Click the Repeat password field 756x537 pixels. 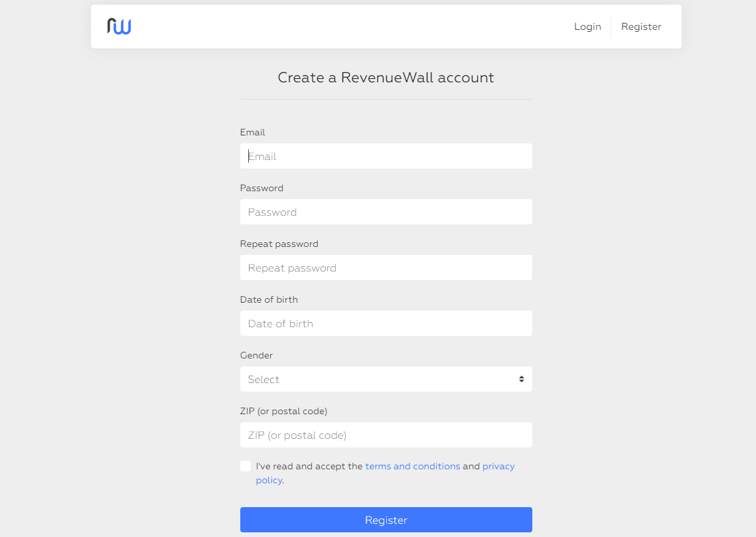tap(386, 268)
